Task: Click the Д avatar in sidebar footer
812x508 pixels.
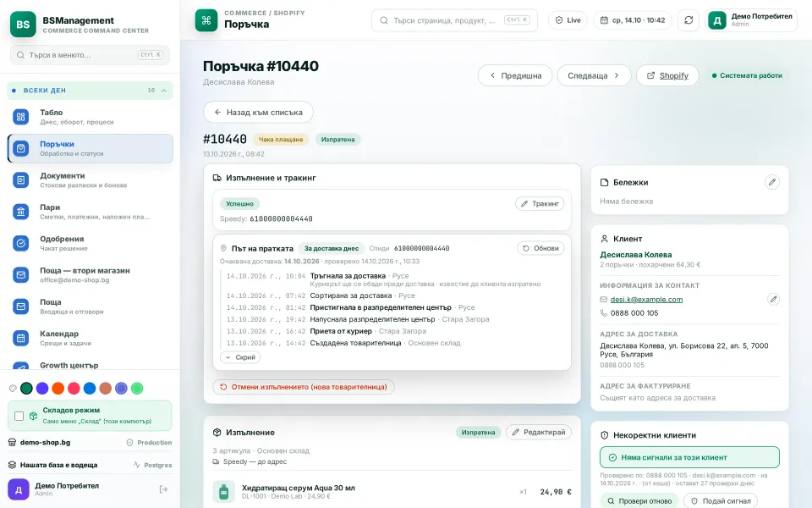Action: pos(18,489)
